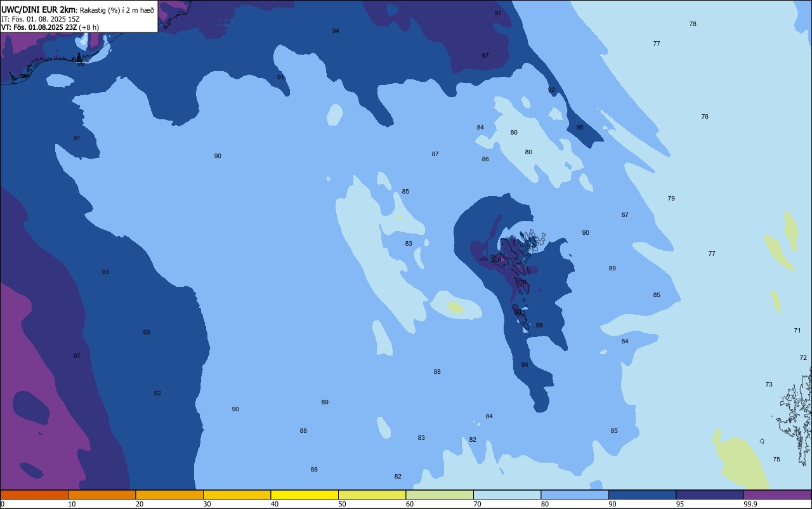Click the humidity value 72 on the map
This screenshot has width=812, height=509.
click(803, 358)
